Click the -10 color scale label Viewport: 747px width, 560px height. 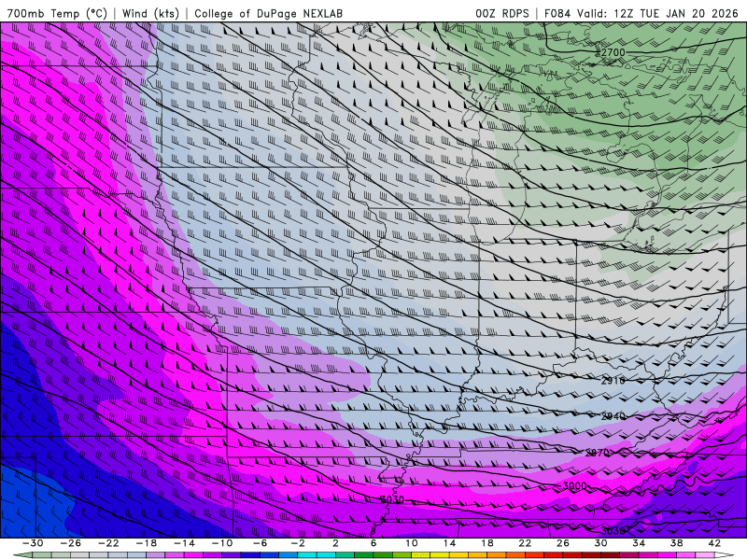pyautogui.click(x=222, y=543)
